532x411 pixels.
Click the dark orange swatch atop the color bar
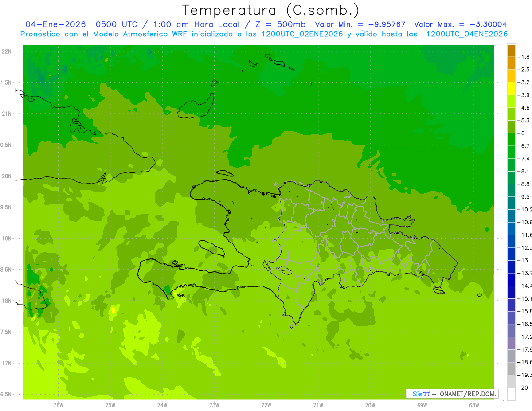tap(511, 51)
